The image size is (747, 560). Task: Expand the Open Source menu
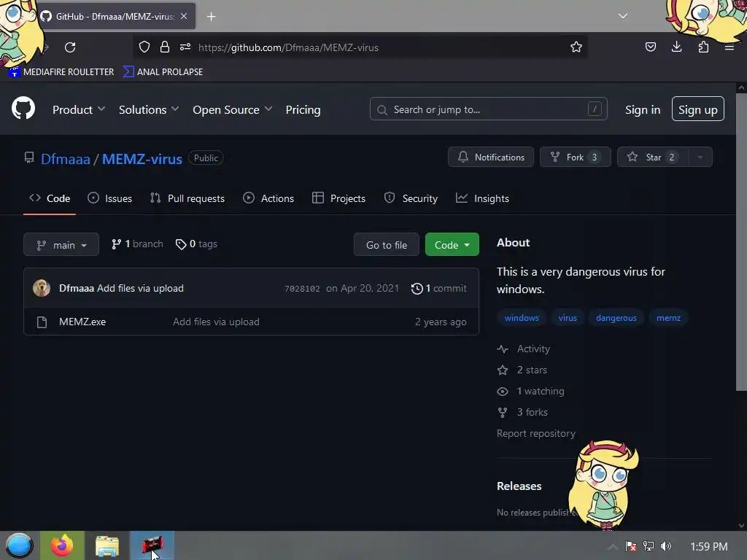[233, 109]
